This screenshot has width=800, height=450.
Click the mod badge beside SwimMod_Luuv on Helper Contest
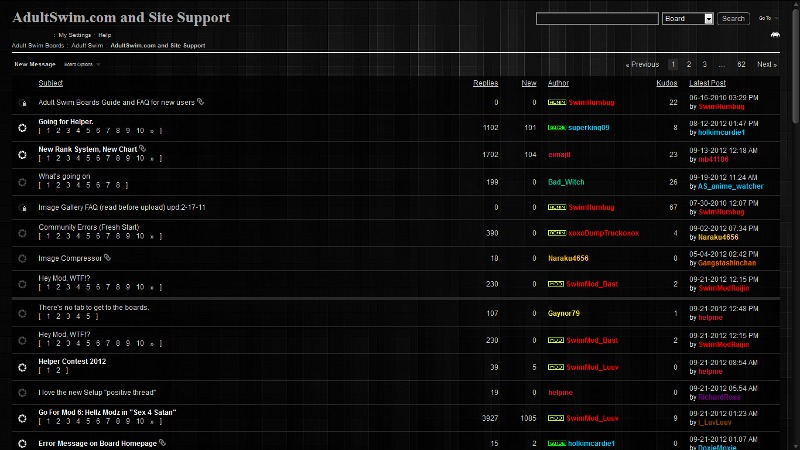[556, 367]
